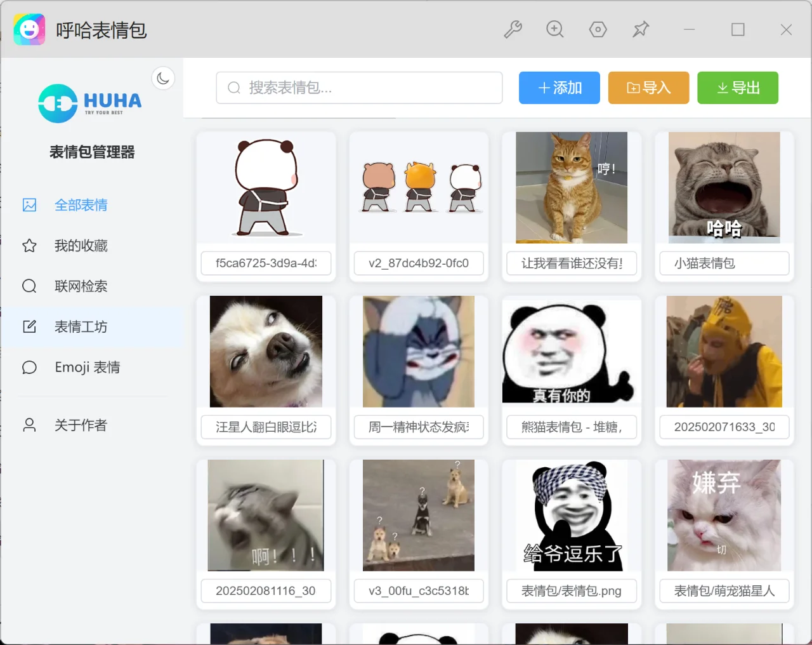Image resolution: width=812 pixels, height=645 pixels.
Task: Pin the window with the pin icon
Action: (641, 29)
